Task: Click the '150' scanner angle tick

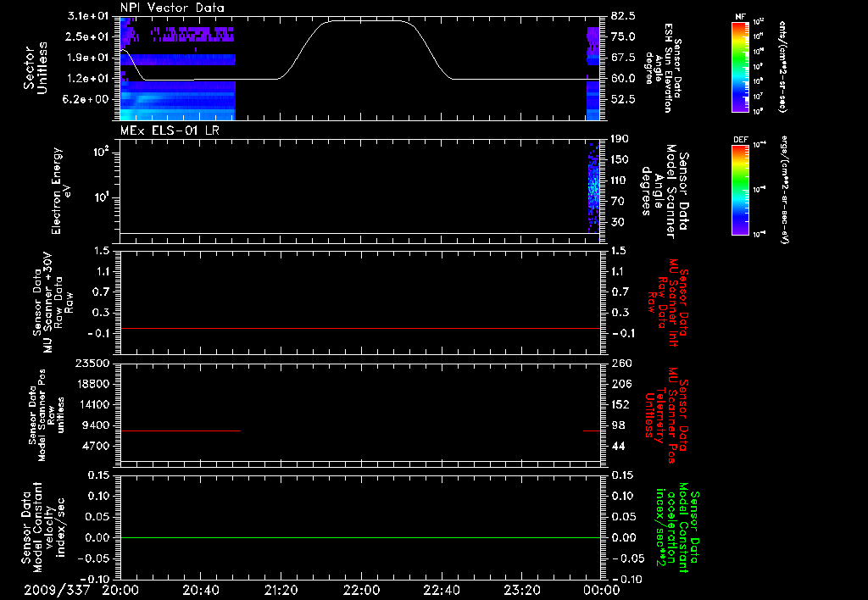Action: 620,160
